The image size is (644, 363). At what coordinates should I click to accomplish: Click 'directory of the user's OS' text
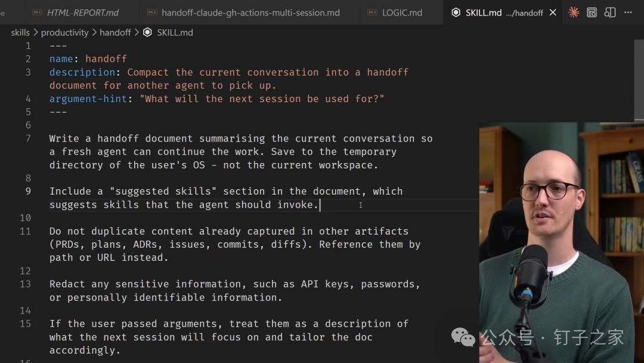pyautogui.click(x=127, y=165)
